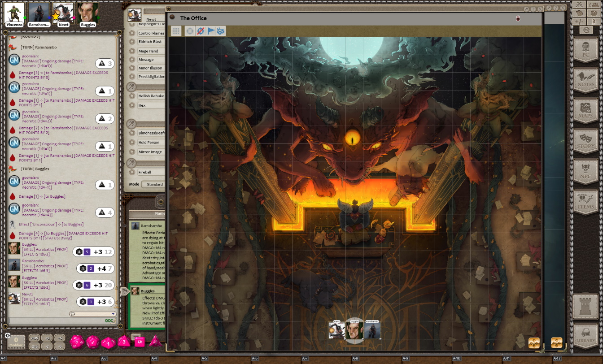Select the Buggles token on map

coord(354,330)
